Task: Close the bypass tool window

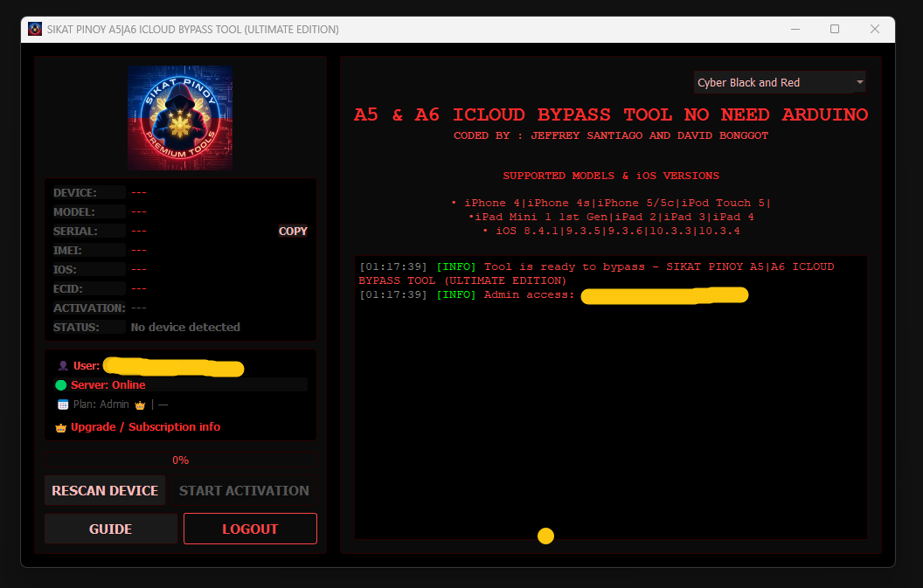Action: click(x=875, y=29)
